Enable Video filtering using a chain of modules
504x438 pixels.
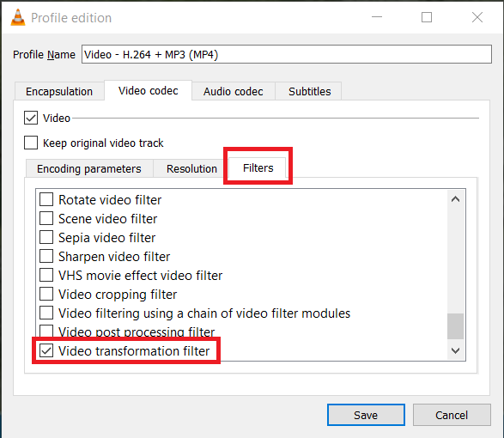pyautogui.click(x=46, y=313)
